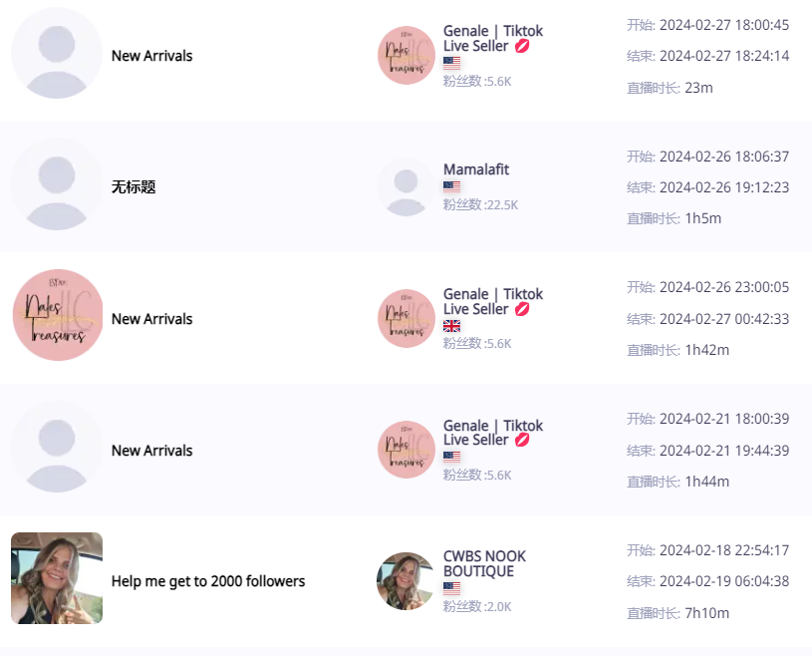Open the Genale Tiktok Live Seller name in the first row
812x656 pixels.
pyautogui.click(x=493, y=38)
